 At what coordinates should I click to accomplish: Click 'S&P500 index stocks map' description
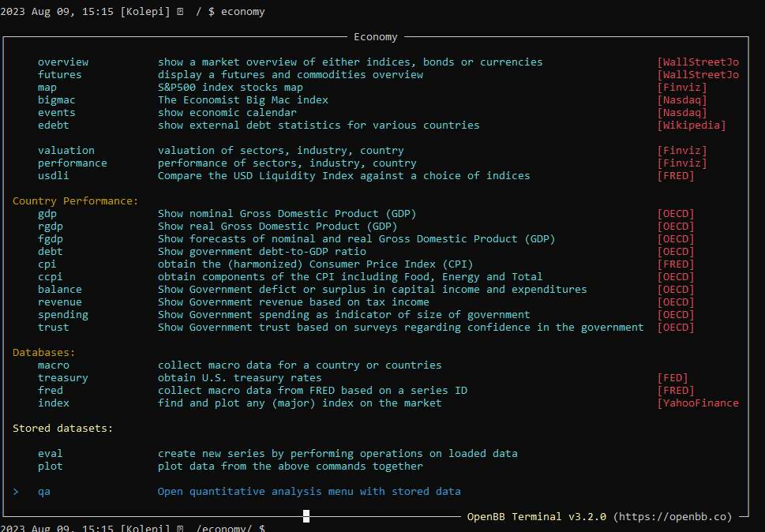pyautogui.click(x=231, y=88)
